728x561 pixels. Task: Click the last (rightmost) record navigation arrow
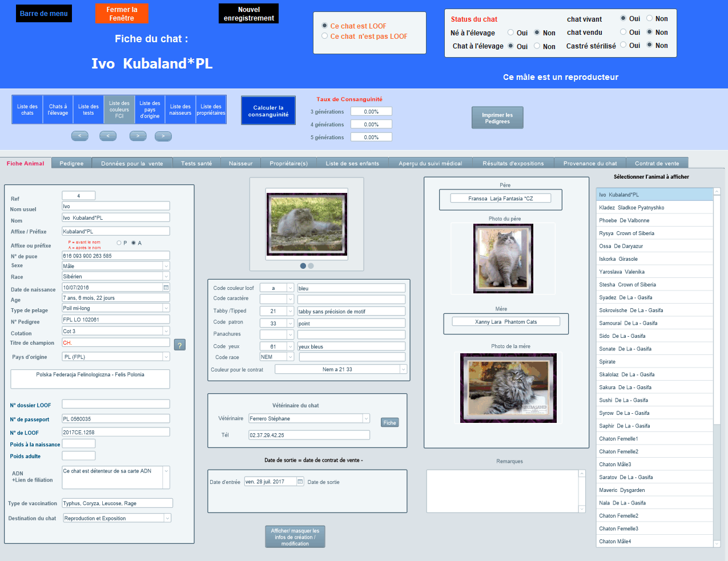163,136
